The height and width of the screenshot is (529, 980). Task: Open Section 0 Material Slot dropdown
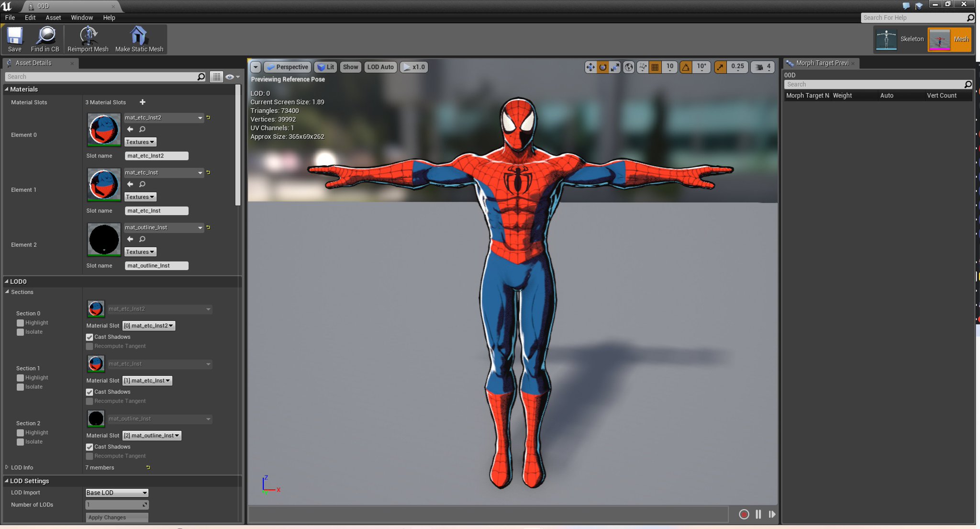tap(149, 326)
